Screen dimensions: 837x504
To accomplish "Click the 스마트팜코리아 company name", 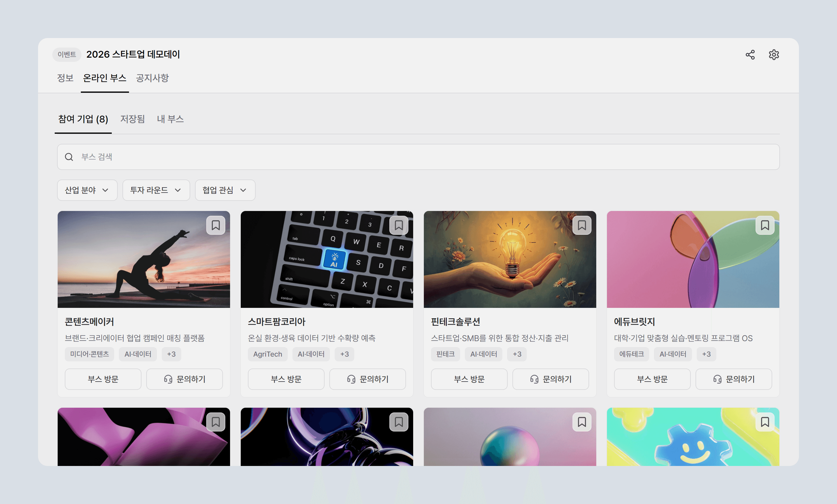I will pos(276,322).
